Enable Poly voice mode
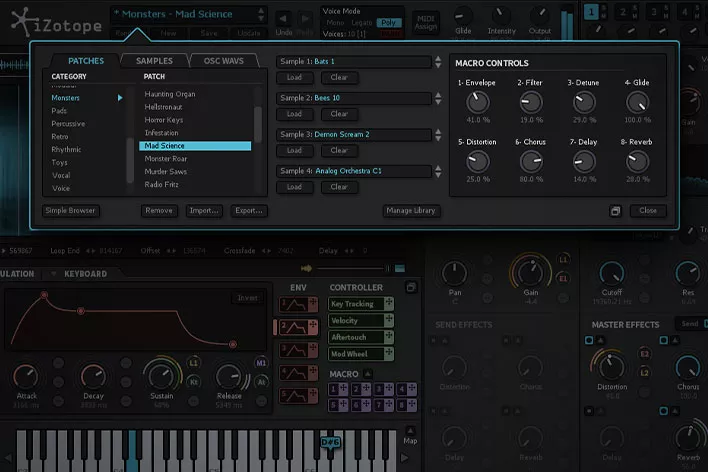Screen dimensions: 708x472 point(390,21)
